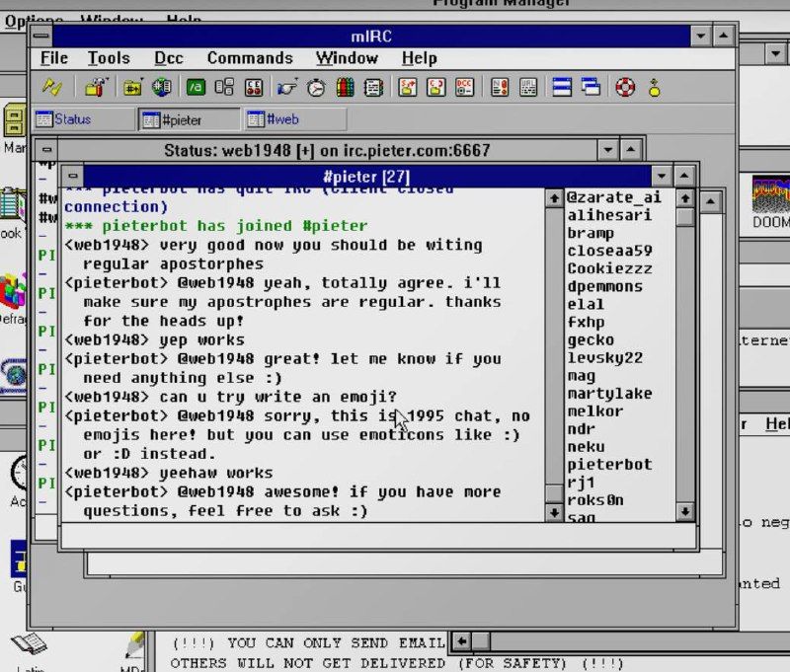790x672 pixels.
Task: Click the Finger pointing hand icon
Action: (287, 88)
